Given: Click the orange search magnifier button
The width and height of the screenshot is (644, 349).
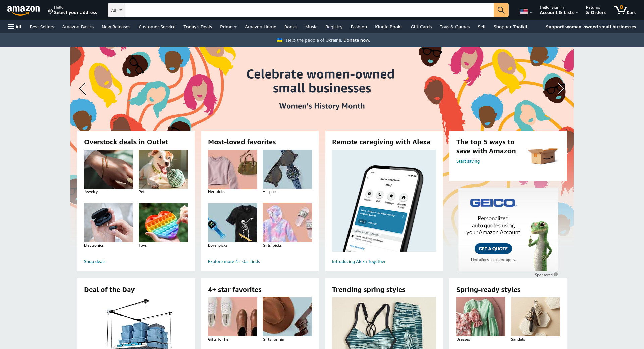Looking at the screenshot, I should (501, 10).
